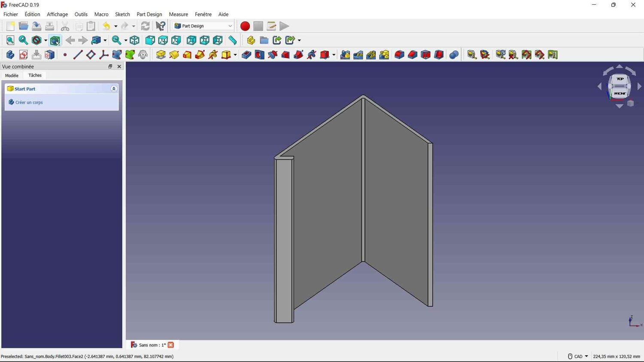Create a datum line
This screenshot has width=644, height=362.
[x=78, y=55]
